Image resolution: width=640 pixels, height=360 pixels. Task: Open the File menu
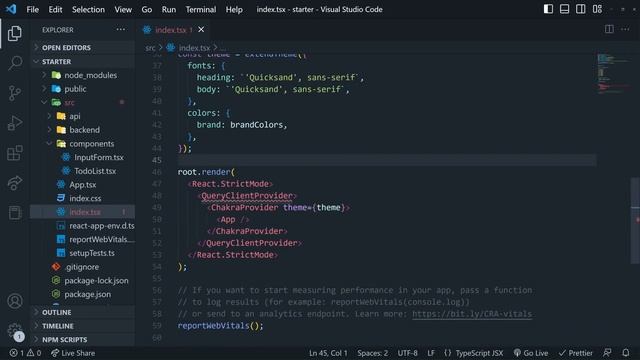[32, 9]
